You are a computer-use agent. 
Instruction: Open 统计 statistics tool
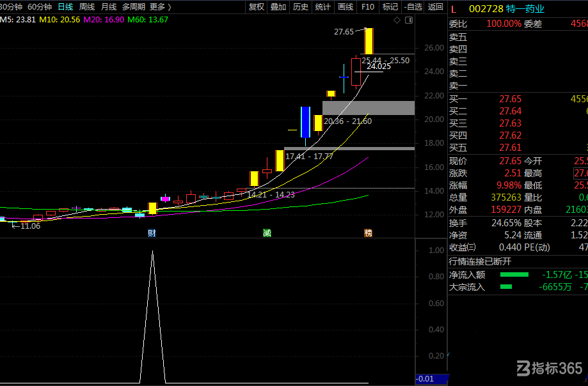pyautogui.click(x=323, y=7)
